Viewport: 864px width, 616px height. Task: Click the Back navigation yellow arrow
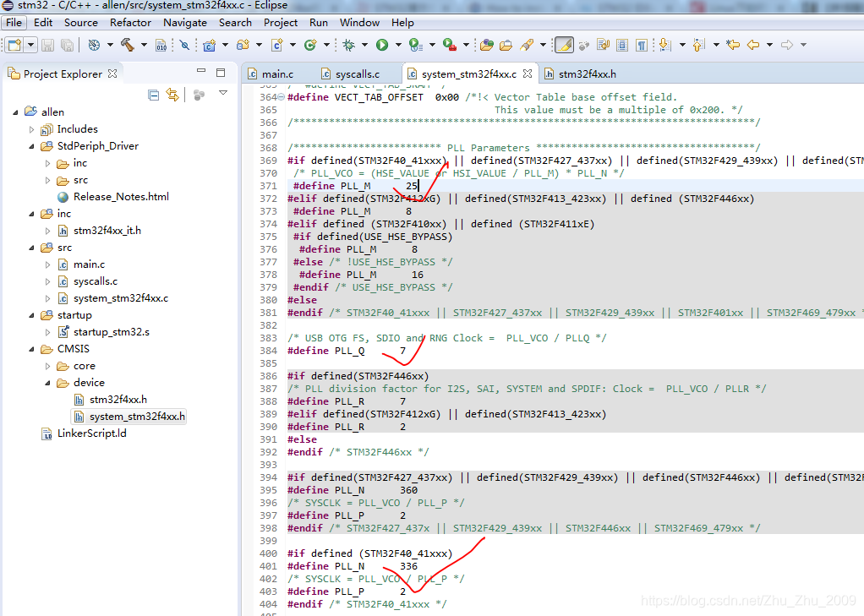click(x=753, y=45)
